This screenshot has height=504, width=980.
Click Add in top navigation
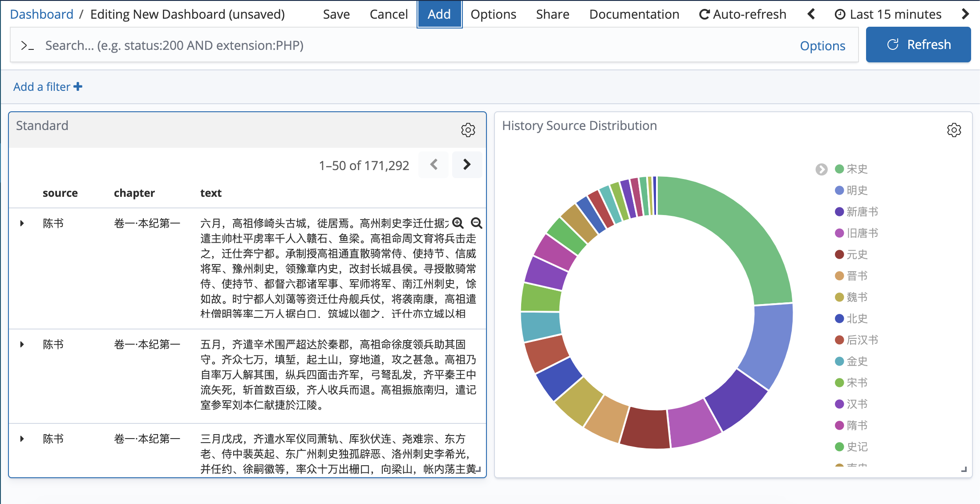coord(439,14)
